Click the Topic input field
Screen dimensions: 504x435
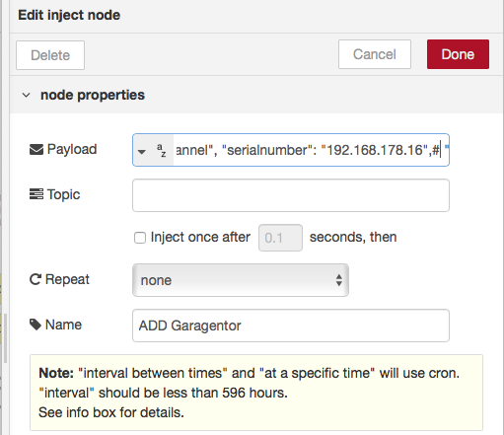click(291, 195)
